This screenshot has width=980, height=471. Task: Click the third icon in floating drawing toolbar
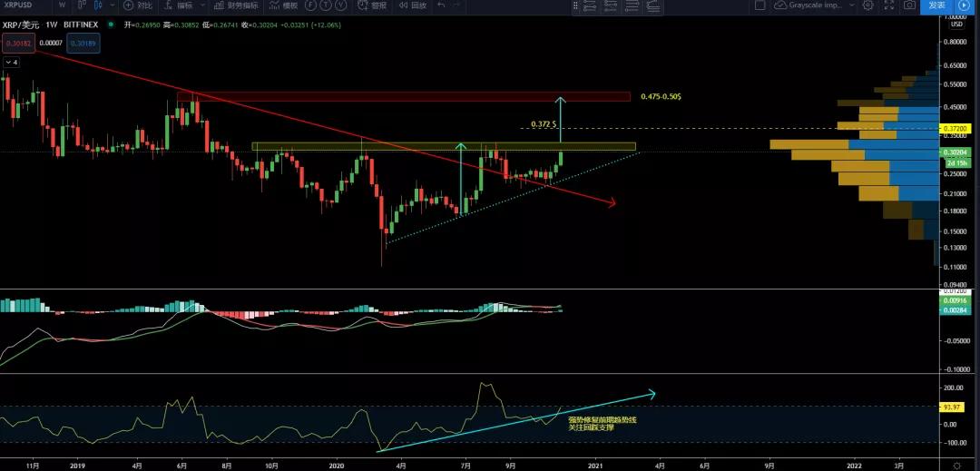coord(632,5)
